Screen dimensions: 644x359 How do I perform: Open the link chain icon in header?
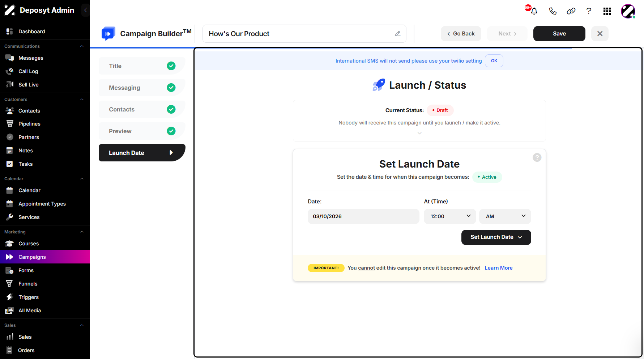pyautogui.click(x=571, y=11)
